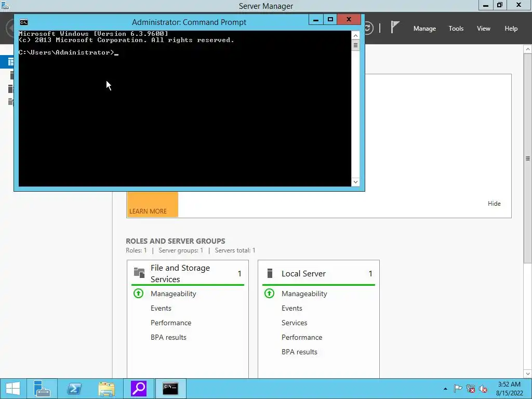Open File Explorer from the taskbar
The width and height of the screenshot is (532, 399).
point(106,389)
